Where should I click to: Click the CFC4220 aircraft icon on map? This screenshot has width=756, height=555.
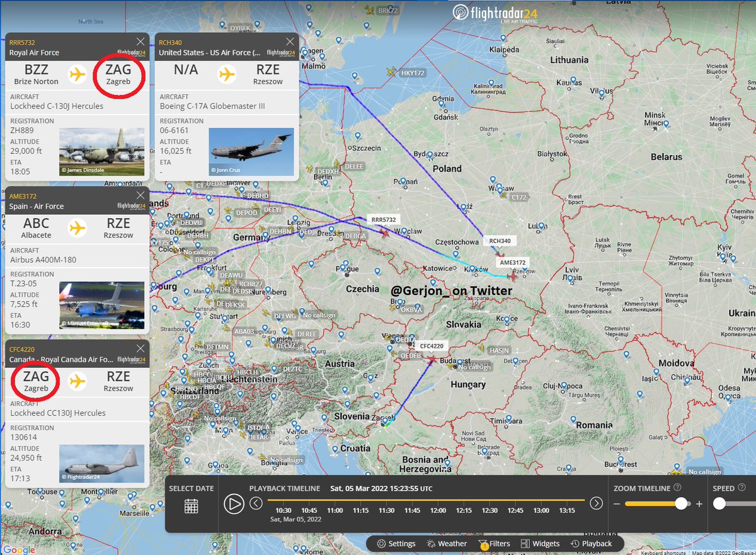[432, 360]
